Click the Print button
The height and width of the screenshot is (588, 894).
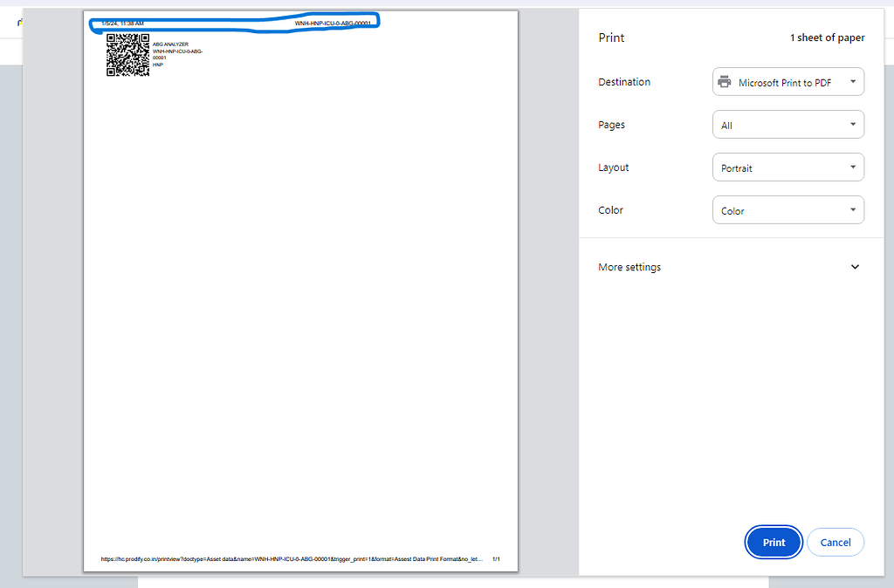(774, 542)
